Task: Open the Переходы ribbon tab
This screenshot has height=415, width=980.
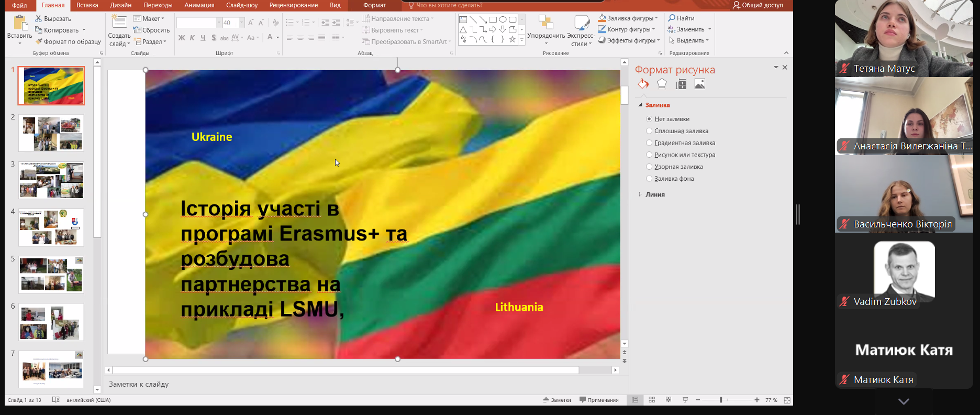Action: (x=158, y=5)
